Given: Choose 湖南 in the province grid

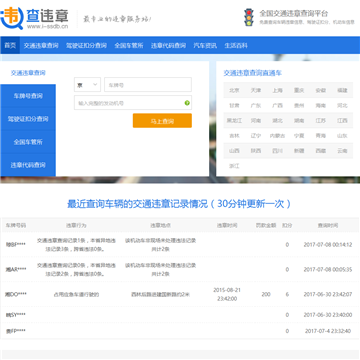Looking at the screenshot, I should point(299,120).
